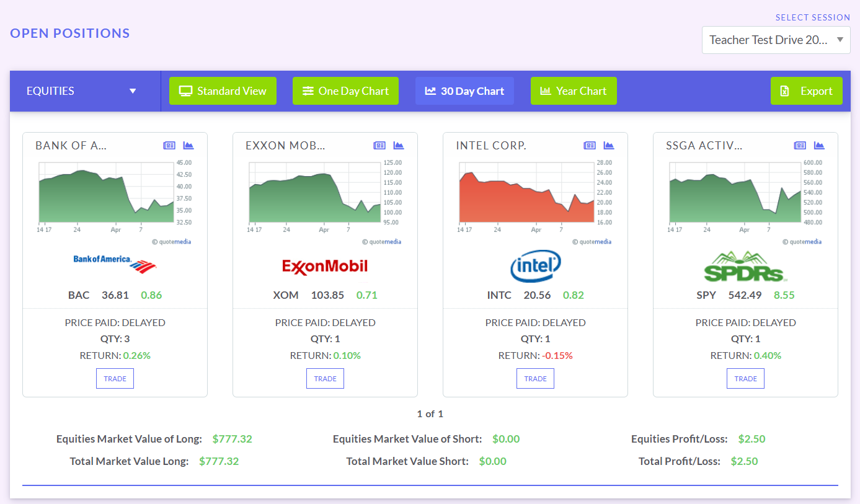Click Equities Profit/Loss amount $2.50
The height and width of the screenshot is (504, 860).
[x=751, y=439]
